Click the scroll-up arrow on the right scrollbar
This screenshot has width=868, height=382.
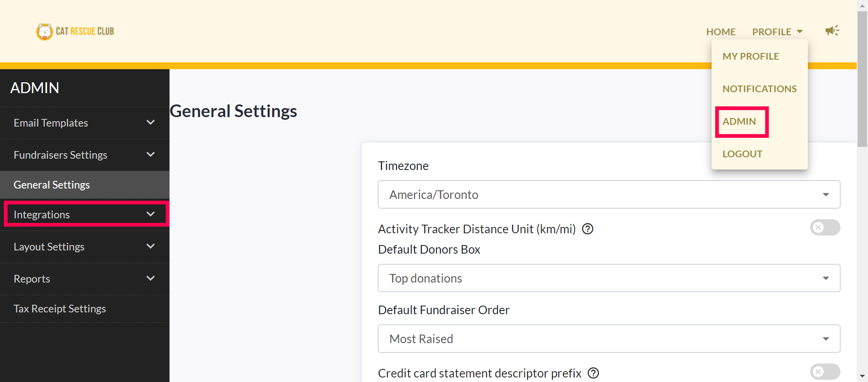click(862, 5)
